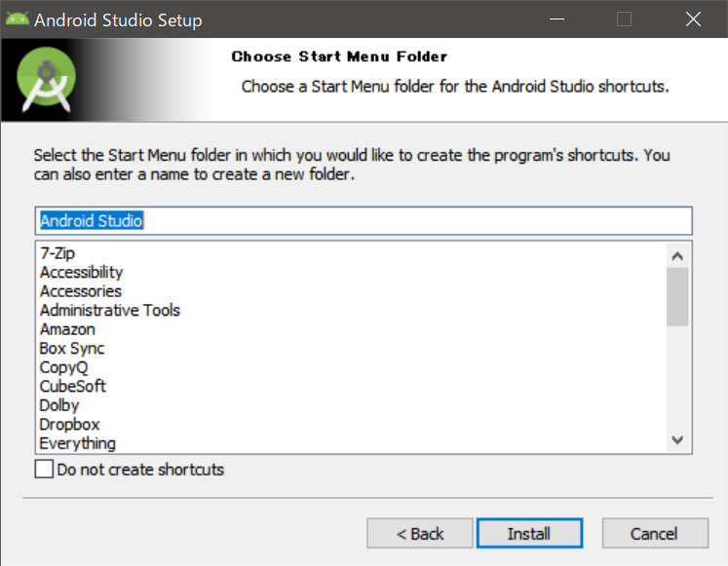Pick the Amazon folder entry
The height and width of the screenshot is (566, 728).
pyautogui.click(x=67, y=329)
